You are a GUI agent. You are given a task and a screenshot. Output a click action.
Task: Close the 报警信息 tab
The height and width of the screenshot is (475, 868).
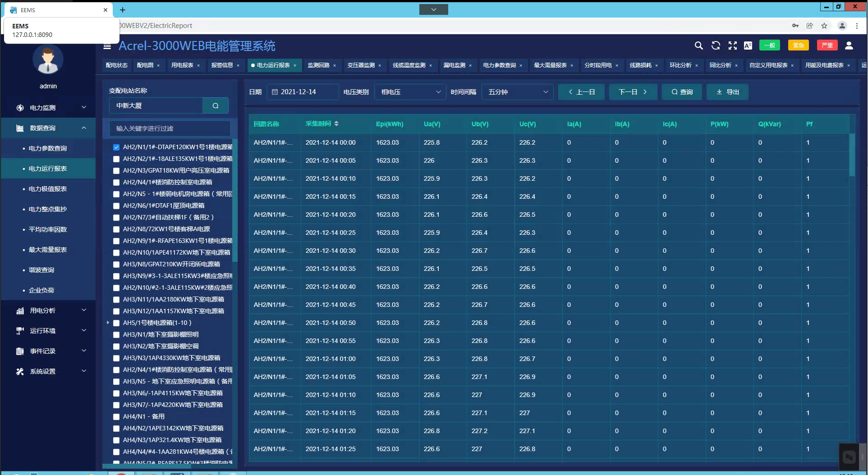tap(238, 65)
